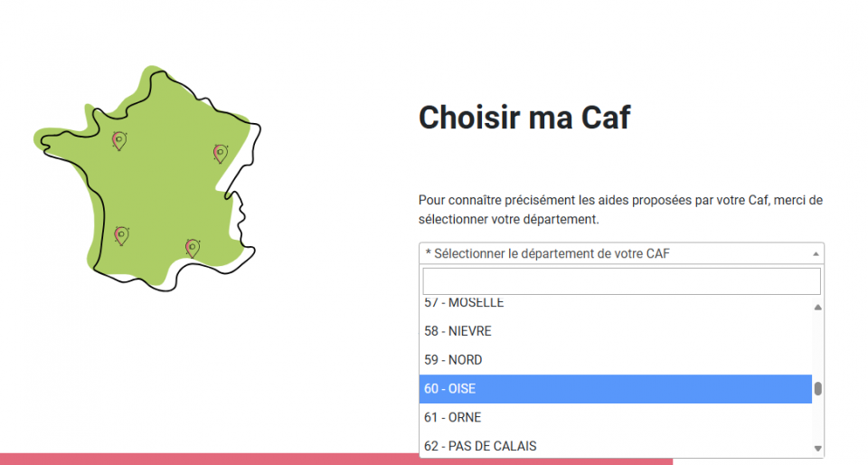868x465 pixels.
Task: Click the list scrollbar's up arrow
Action: (x=818, y=308)
